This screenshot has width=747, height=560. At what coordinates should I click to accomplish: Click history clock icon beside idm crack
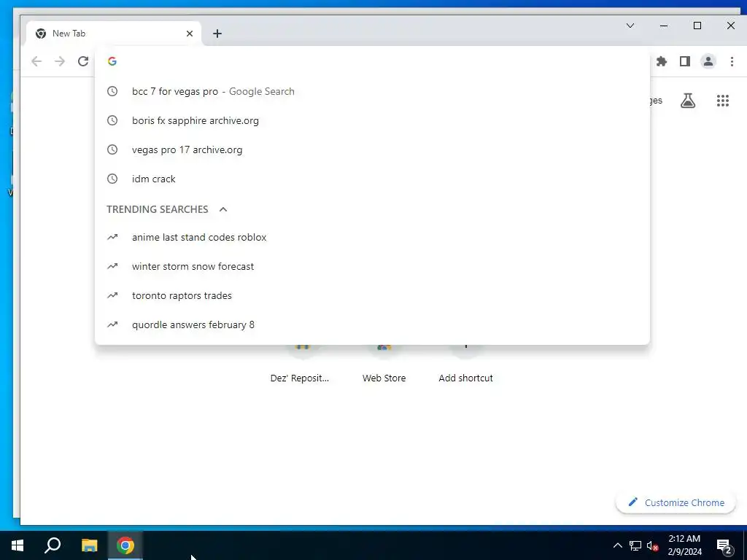coord(112,179)
